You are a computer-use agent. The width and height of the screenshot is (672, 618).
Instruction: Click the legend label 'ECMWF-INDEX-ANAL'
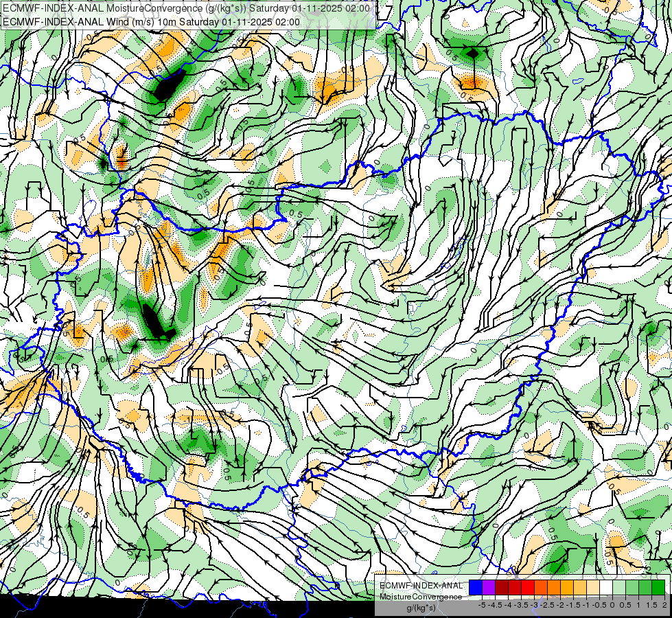[x=421, y=586]
